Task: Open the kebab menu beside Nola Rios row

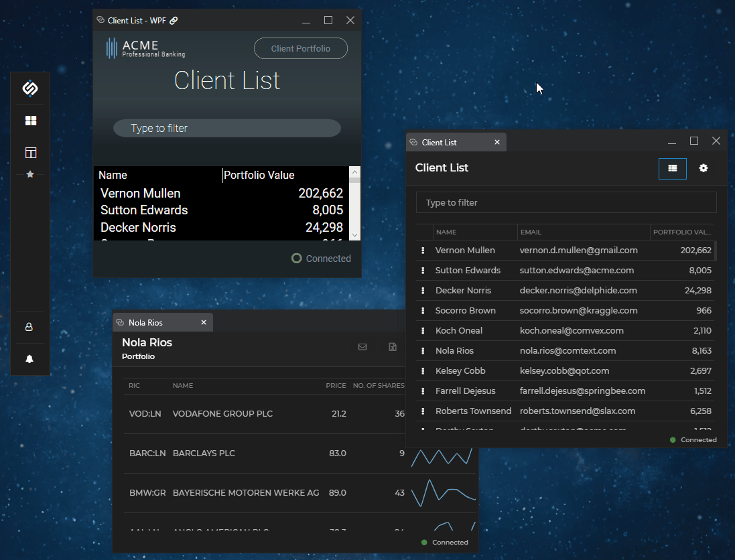Action: [x=421, y=350]
